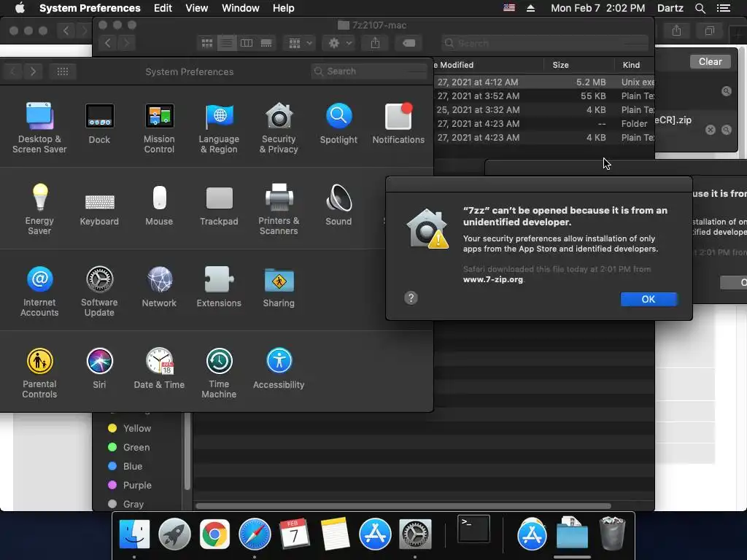Open the Help menu
This screenshot has width=747, height=560.
tap(284, 8)
